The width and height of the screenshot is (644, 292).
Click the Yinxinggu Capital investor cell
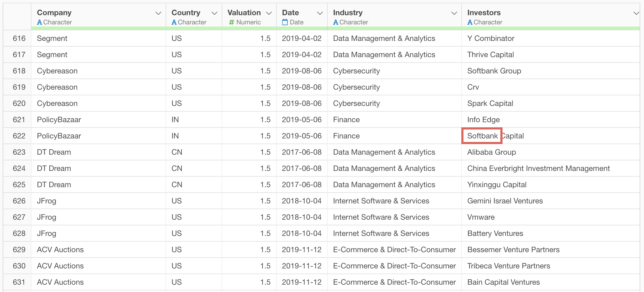(551, 184)
